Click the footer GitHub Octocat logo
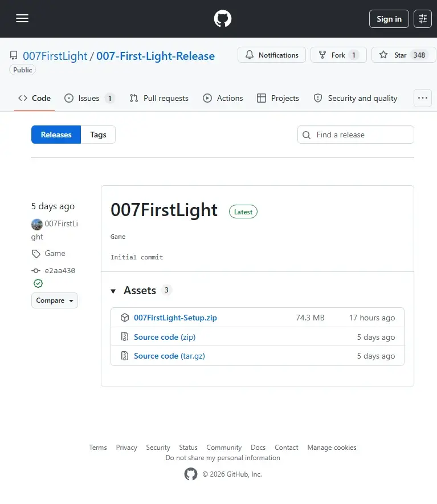Image resolution: width=437 pixels, height=504 pixels. (x=191, y=474)
